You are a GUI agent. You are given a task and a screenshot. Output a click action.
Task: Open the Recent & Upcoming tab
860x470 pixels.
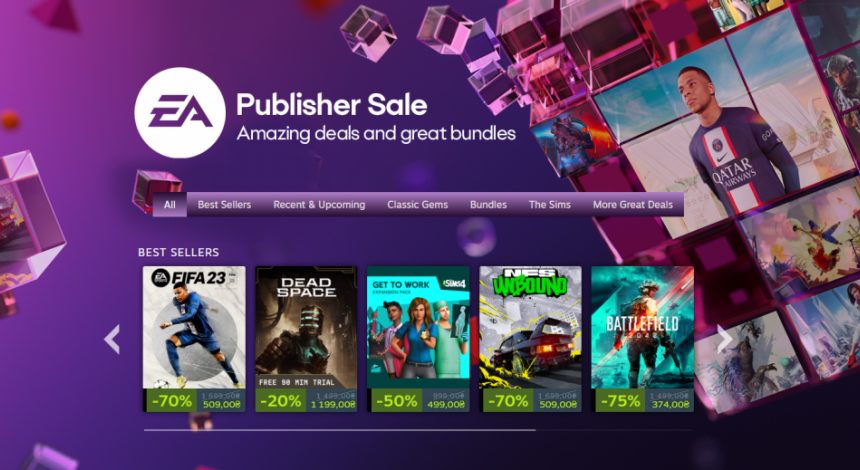319,205
